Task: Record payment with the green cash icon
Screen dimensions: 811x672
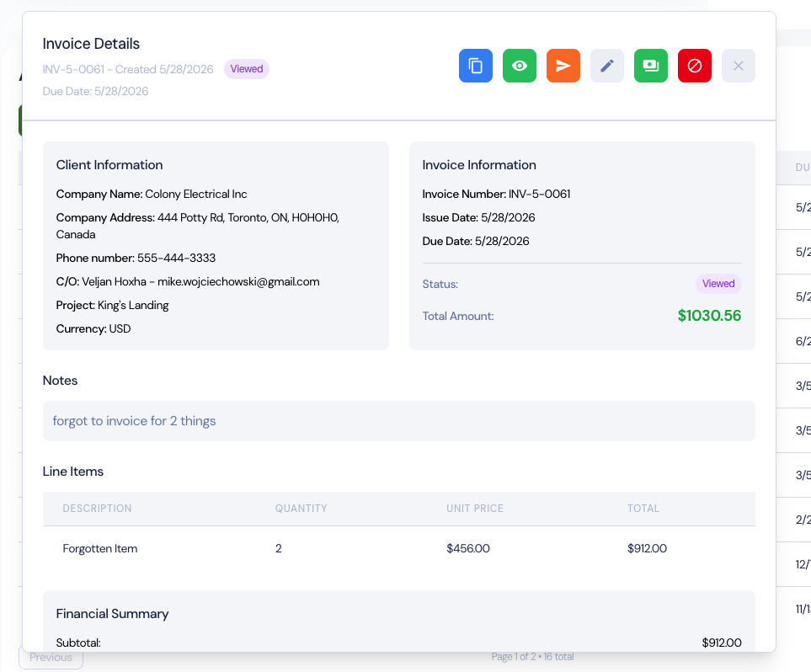Action: tap(651, 66)
